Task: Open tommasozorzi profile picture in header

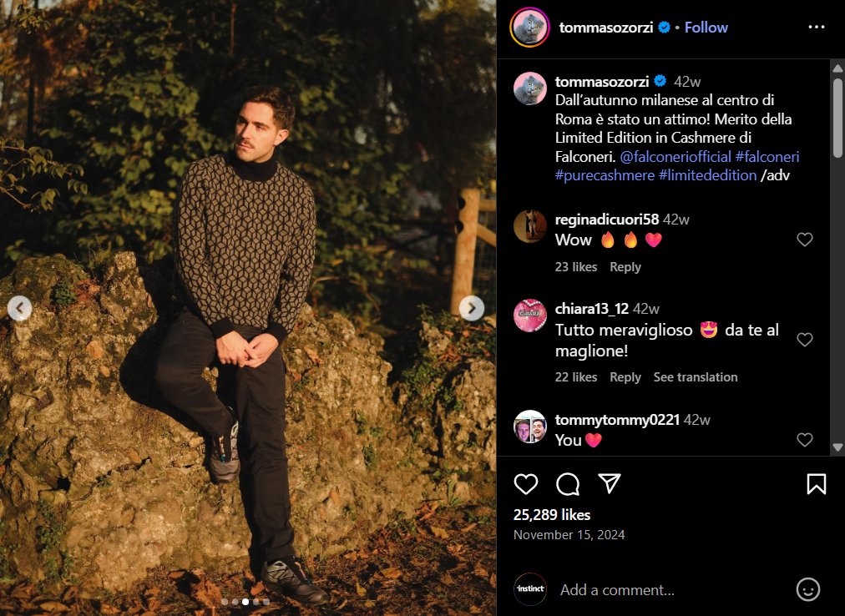Action: pos(529,28)
